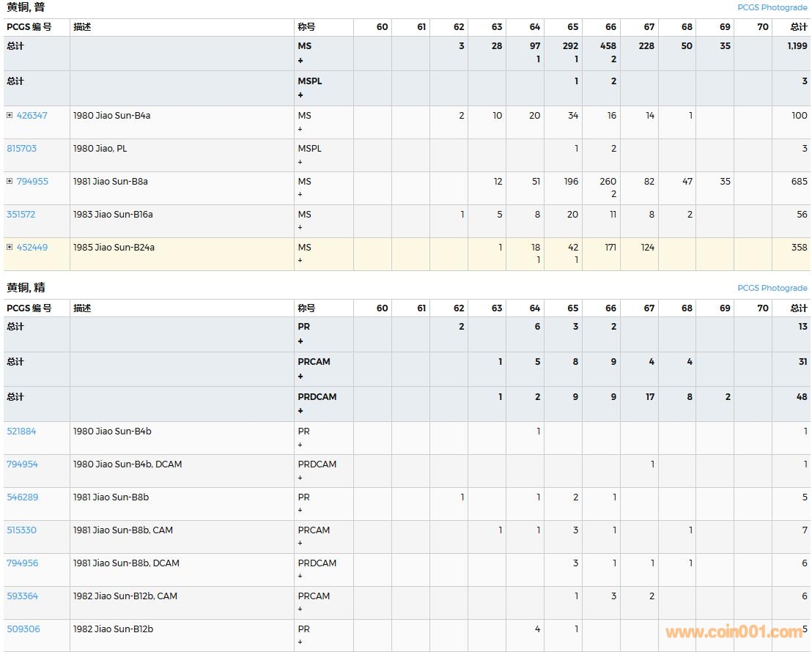Click the 593364 coin number link

[22, 596]
